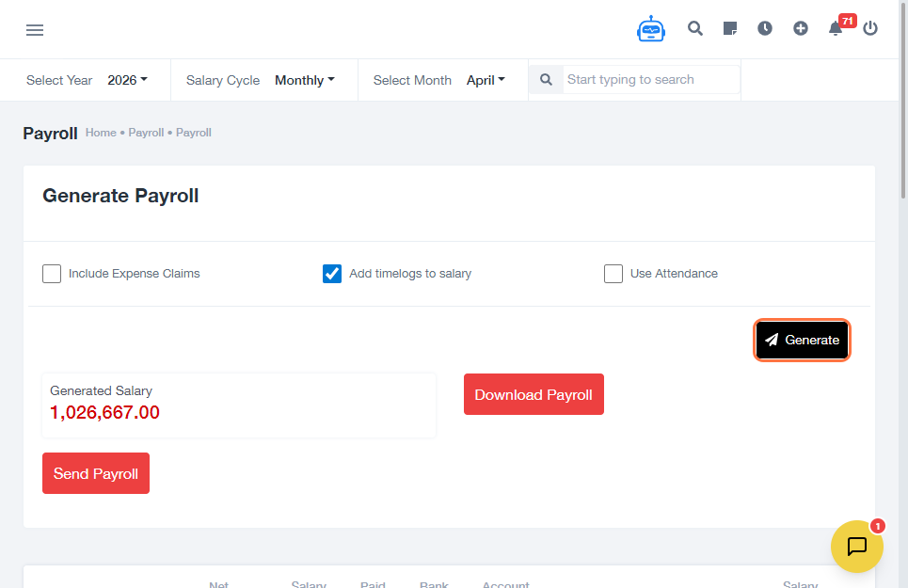Go to Home in breadcrumb

pos(101,133)
